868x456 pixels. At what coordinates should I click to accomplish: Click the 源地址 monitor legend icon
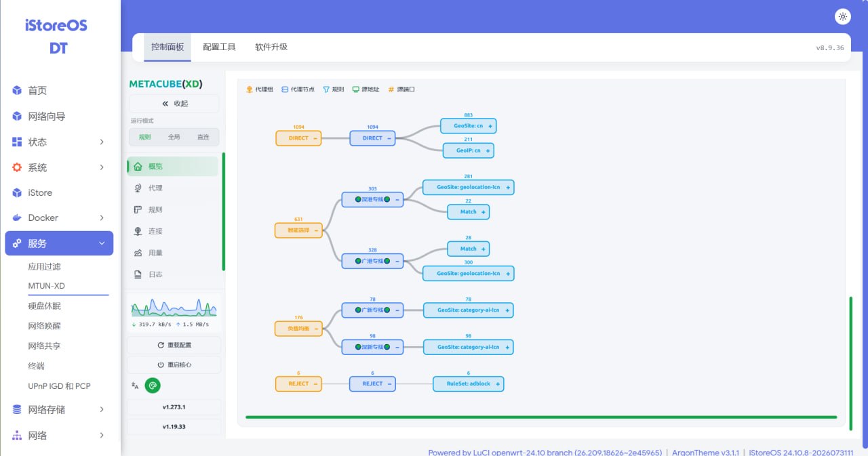point(355,89)
